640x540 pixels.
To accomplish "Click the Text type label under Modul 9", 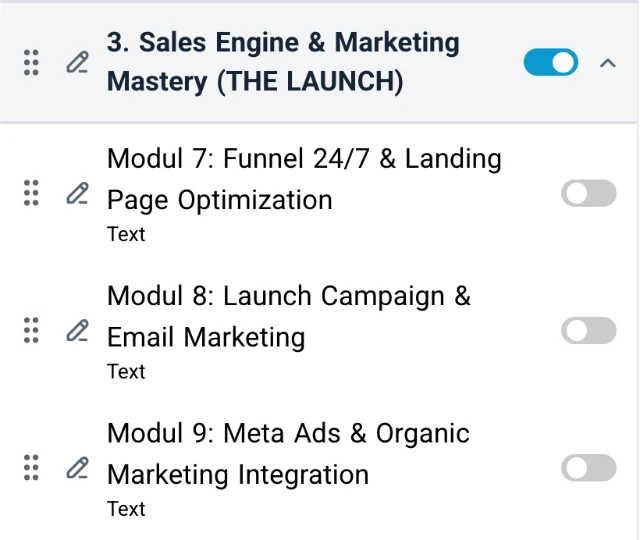I will click(126, 508).
